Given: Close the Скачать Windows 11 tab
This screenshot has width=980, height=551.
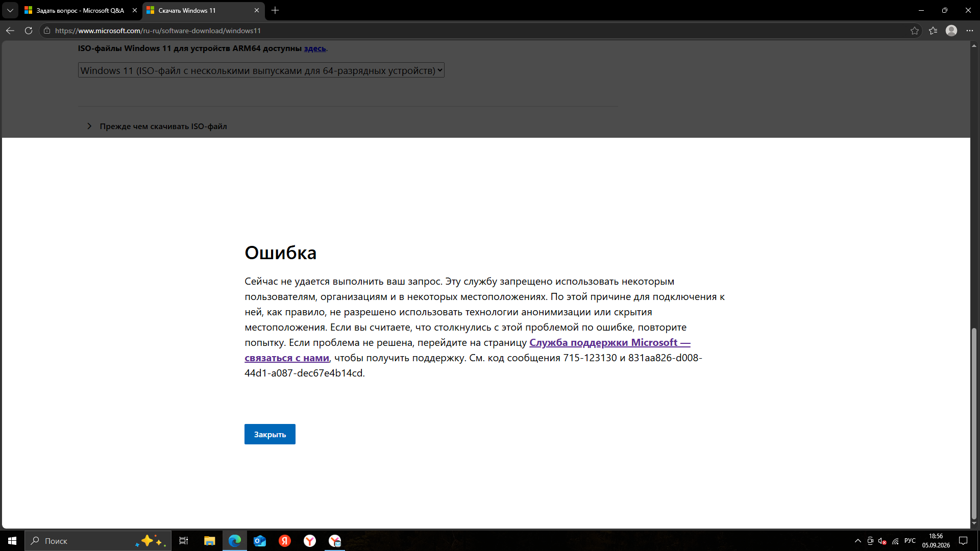Looking at the screenshot, I should (x=257, y=10).
